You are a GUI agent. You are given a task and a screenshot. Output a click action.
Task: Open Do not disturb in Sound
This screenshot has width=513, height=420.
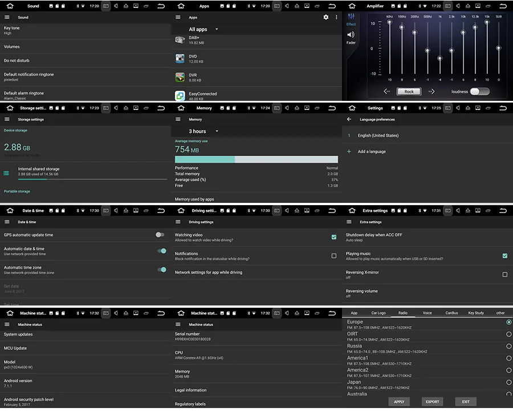(85, 60)
